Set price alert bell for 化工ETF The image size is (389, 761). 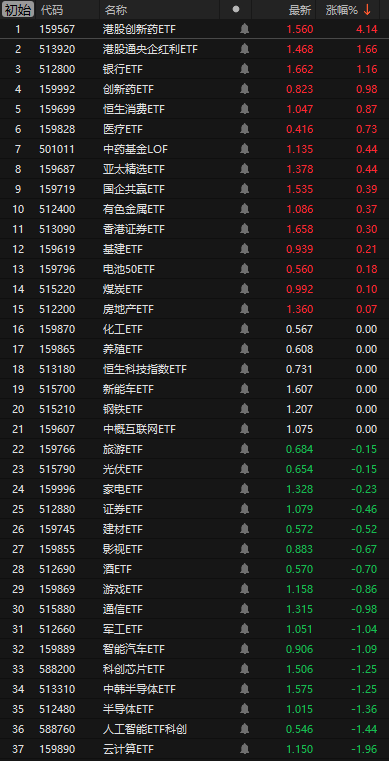(x=244, y=329)
